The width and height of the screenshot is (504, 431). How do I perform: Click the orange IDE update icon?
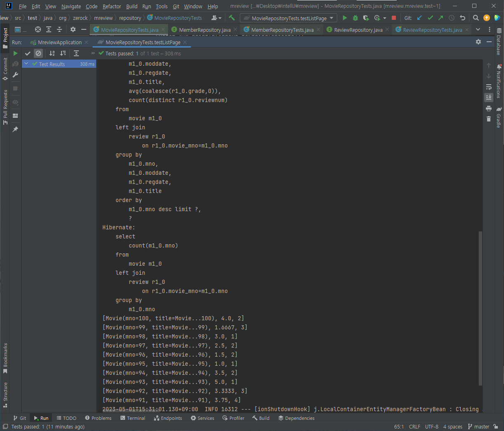487,18
